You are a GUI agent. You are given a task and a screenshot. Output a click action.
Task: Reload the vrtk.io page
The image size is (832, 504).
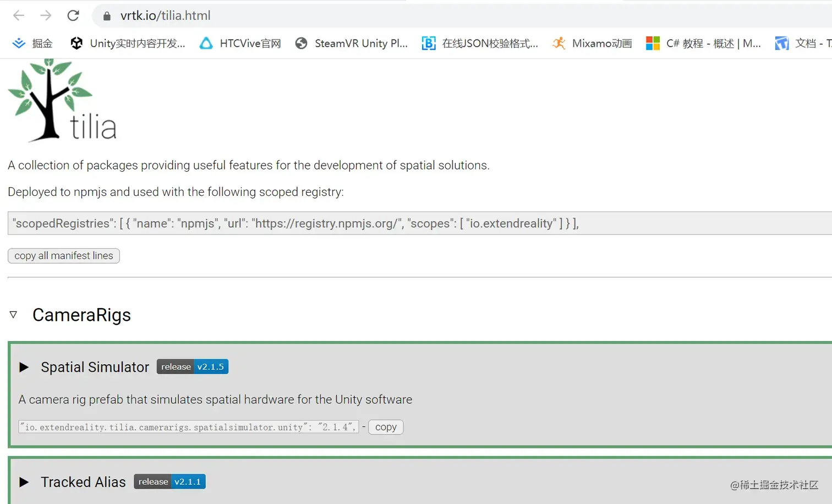point(73,15)
